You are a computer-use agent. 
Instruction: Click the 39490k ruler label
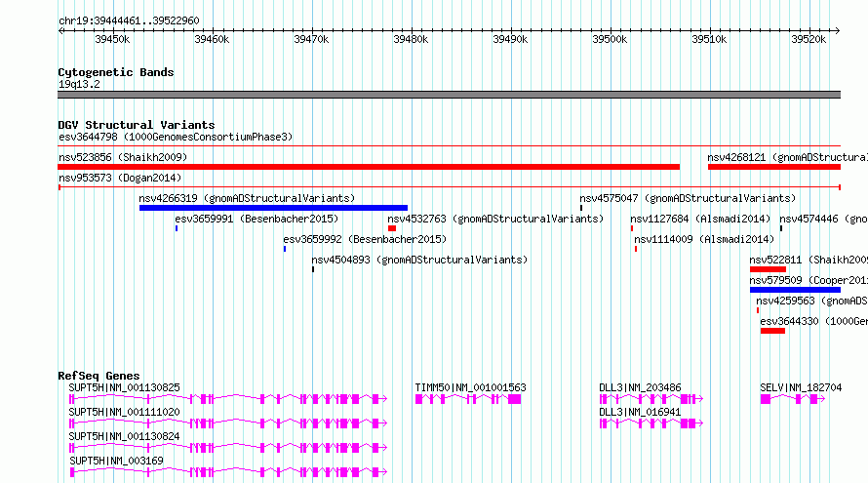(x=510, y=39)
